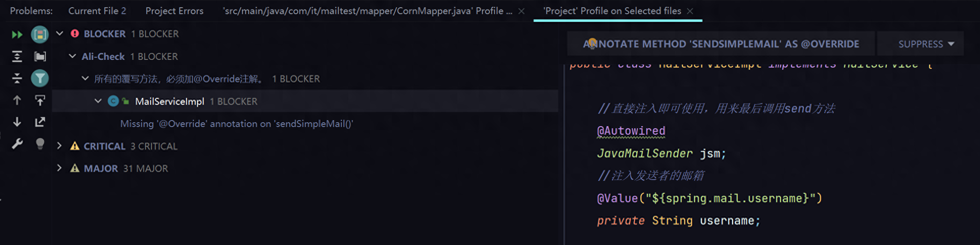The height and width of the screenshot is (245, 980).
Task: Open the CornMapper.java Profile tab
Action: [367, 11]
